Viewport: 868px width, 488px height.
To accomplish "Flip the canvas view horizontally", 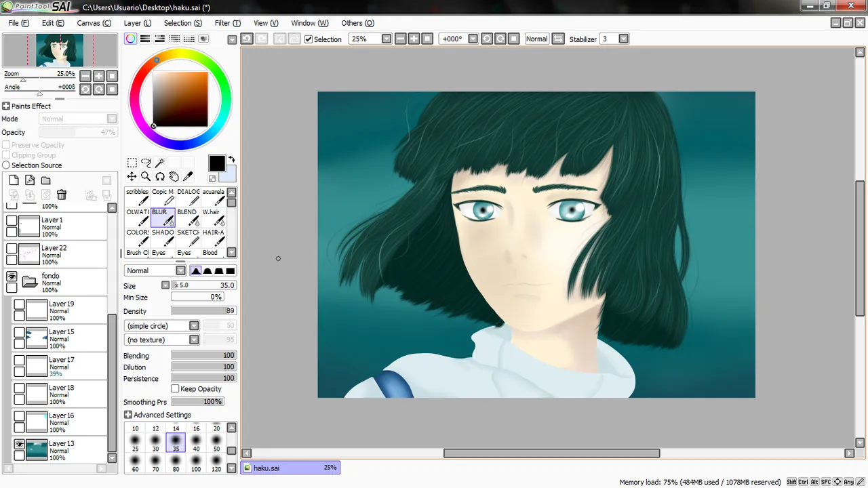I will [557, 39].
